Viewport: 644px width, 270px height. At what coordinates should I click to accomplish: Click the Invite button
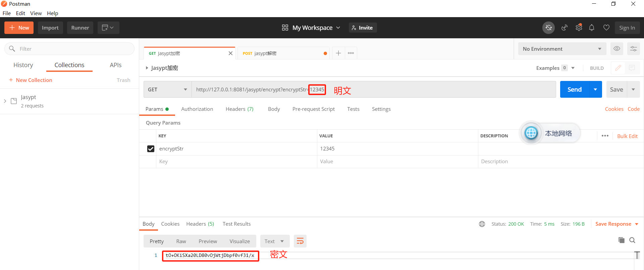pos(363,28)
